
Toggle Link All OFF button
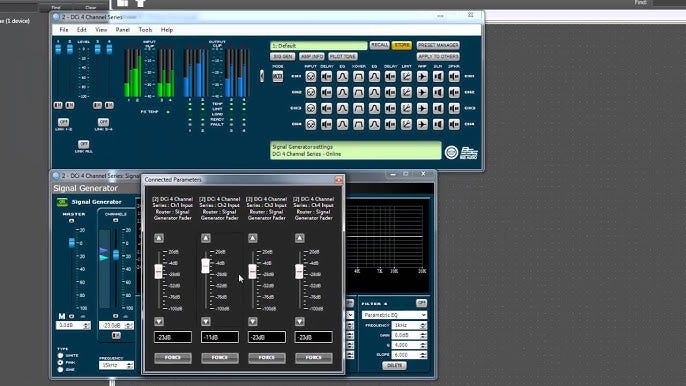(x=83, y=144)
